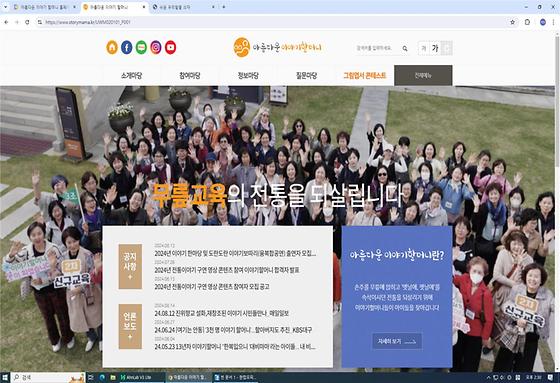Open Edge from the taskbar
Screen dimensions: 560x383
tap(102, 377)
